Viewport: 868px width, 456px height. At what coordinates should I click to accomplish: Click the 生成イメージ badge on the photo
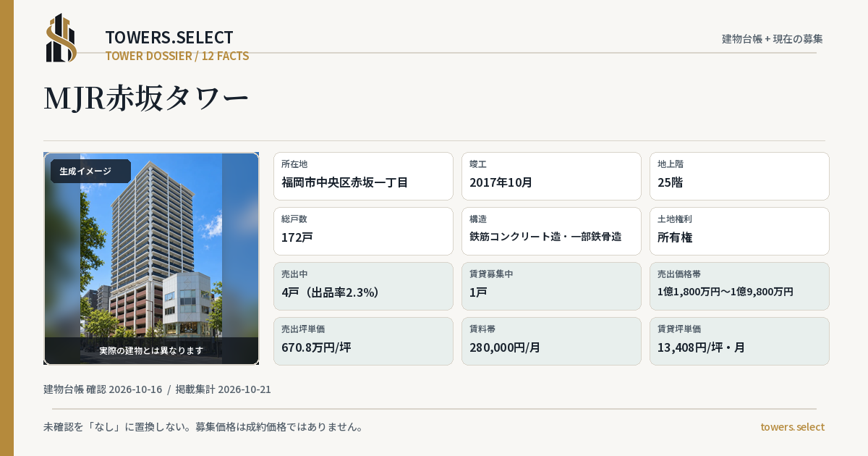click(90, 172)
